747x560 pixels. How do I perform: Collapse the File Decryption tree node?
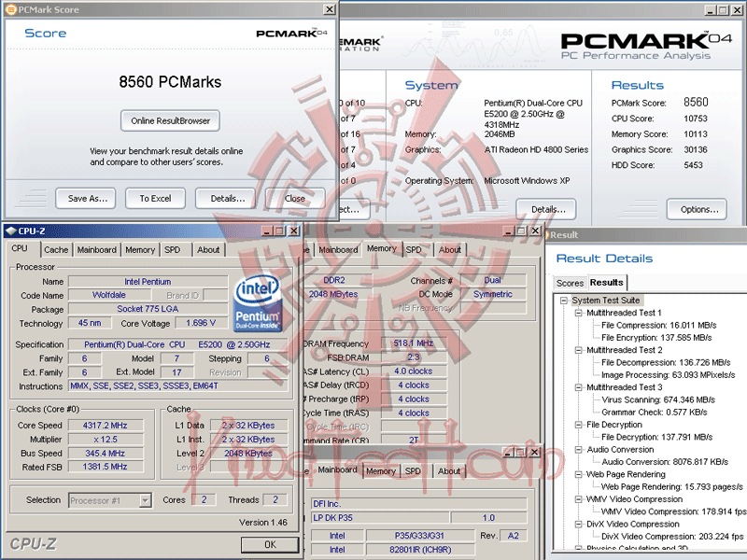pyautogui.click(x=578, y=425)
